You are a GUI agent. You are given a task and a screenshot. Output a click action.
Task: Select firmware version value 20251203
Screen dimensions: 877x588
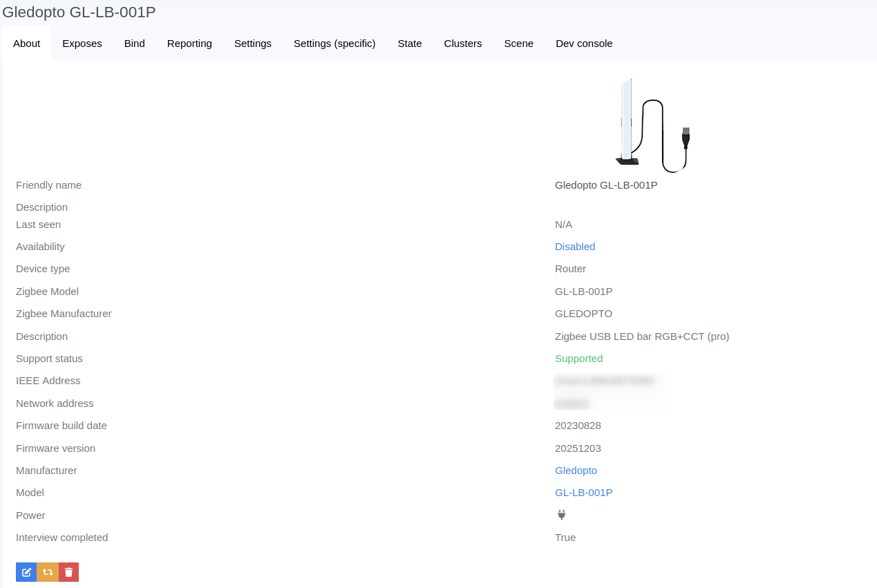[578, 448]
